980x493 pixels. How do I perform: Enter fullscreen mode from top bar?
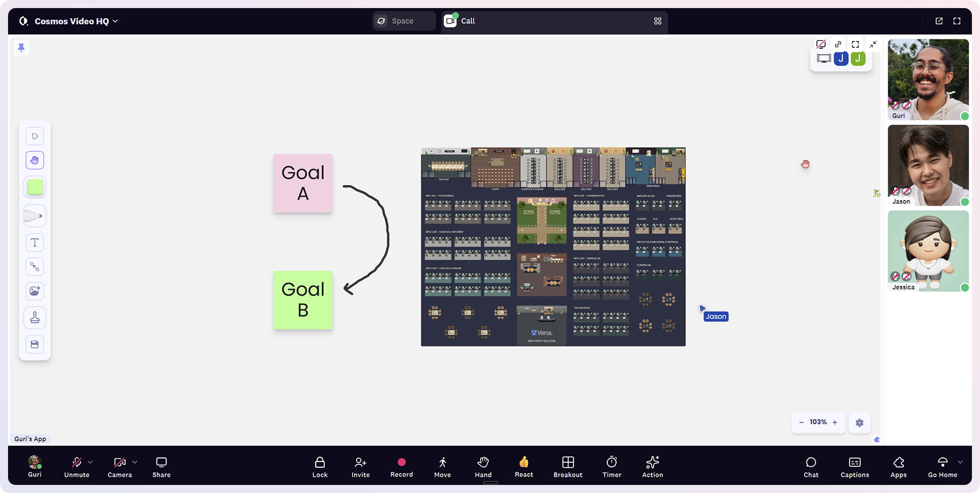click(957, 21)
